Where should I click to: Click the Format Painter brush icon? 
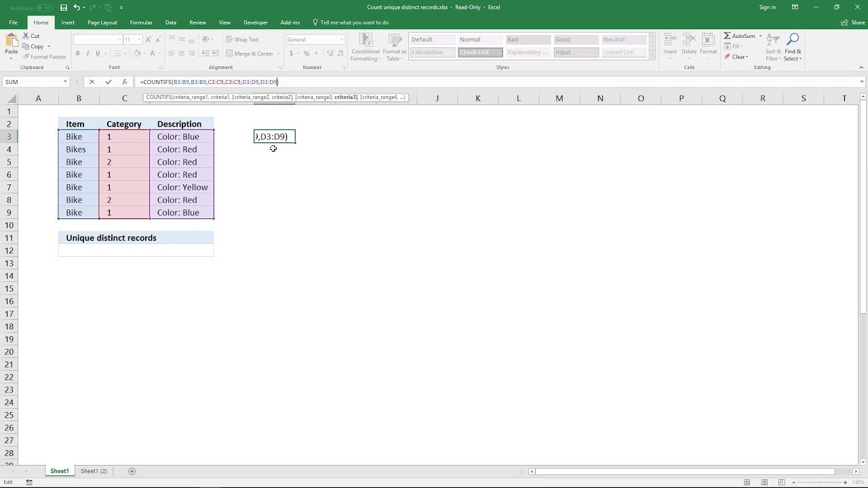click(26, 57)
